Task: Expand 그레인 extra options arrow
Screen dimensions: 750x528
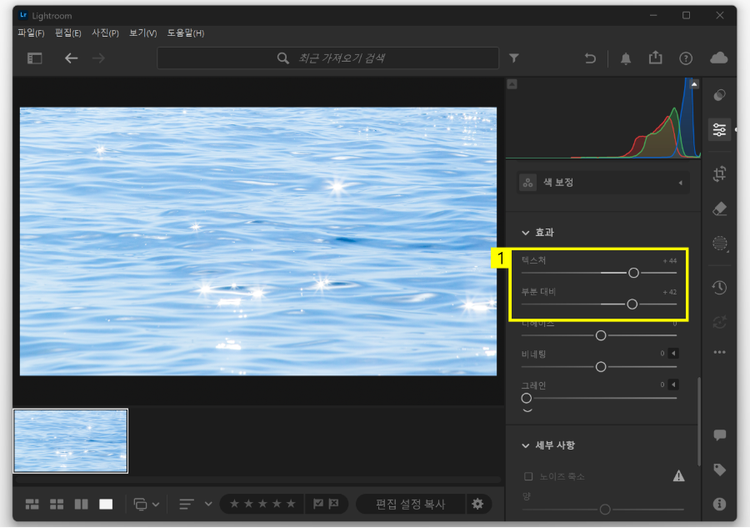Action: pos(673,385)
